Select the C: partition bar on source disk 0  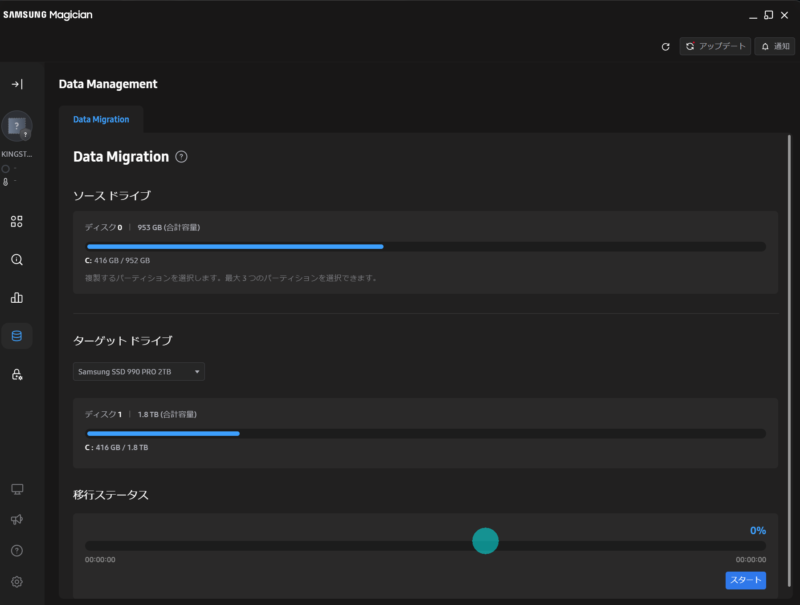[x=425, y=246]
